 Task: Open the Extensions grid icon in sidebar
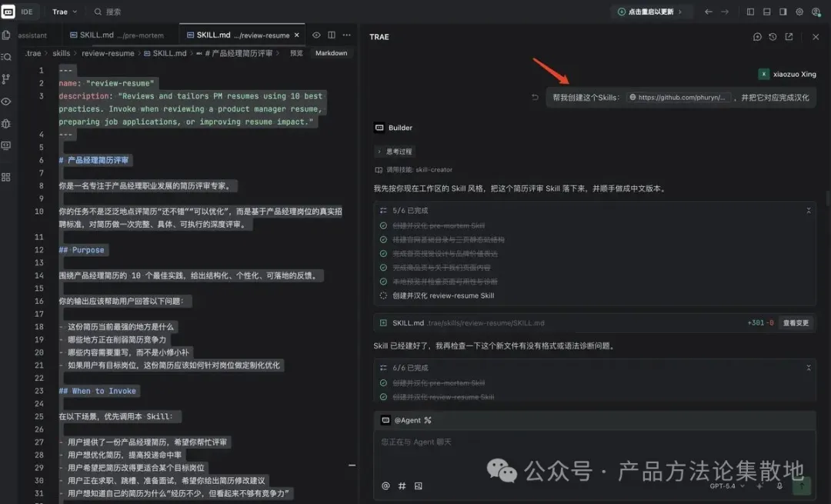tap(6, 177)
